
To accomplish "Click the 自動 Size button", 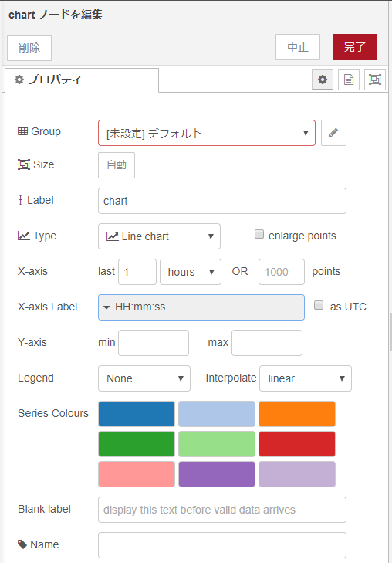I will point(117,165).
